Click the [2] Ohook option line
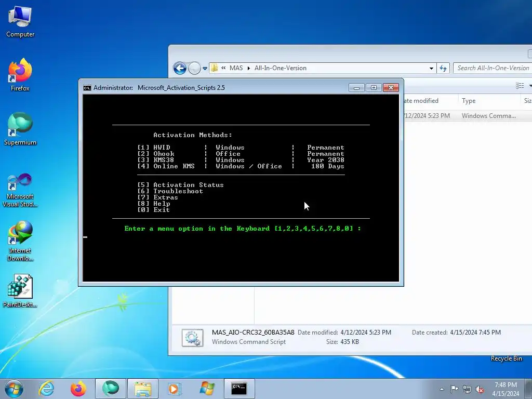532x399 pixels. (241, 154)
